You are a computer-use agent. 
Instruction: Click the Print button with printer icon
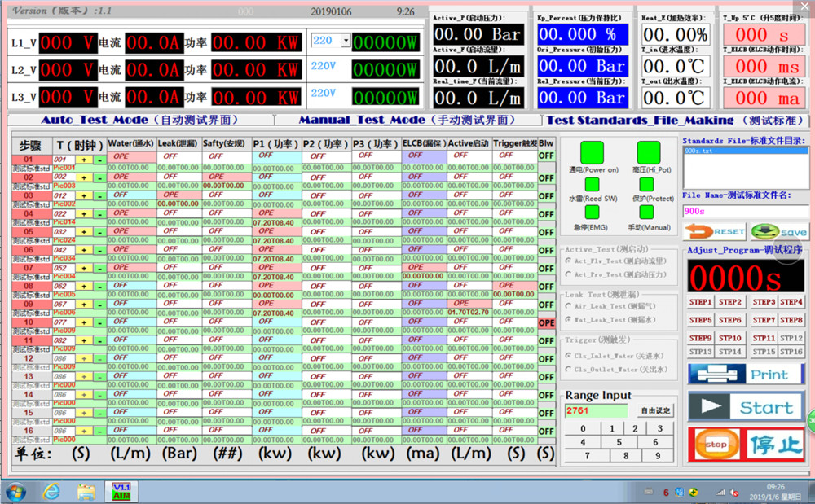point(746,375)
